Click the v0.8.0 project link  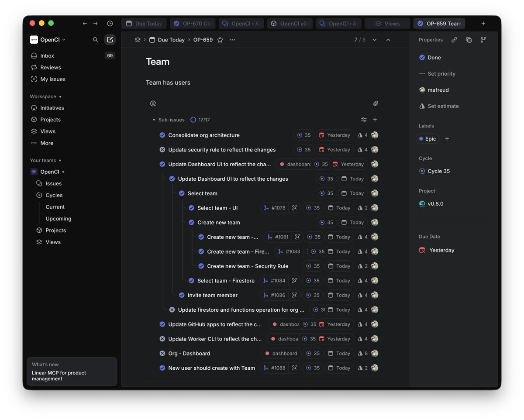[x=434, y=203]
